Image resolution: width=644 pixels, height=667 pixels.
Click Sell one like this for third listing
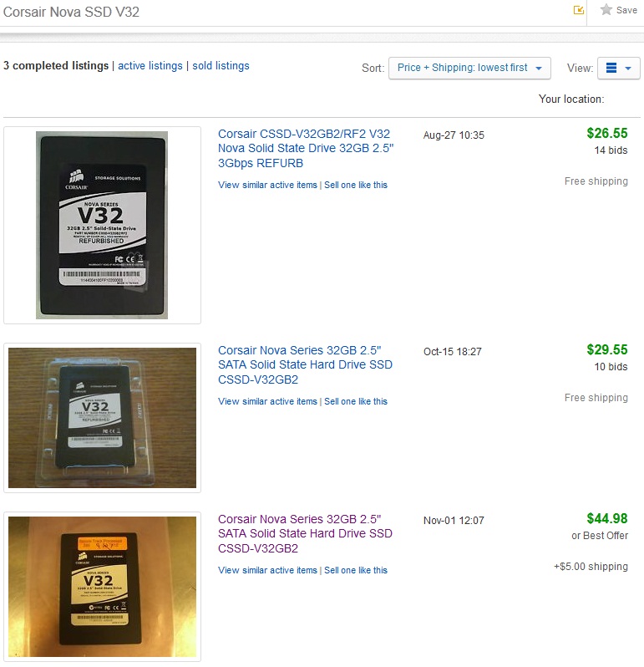[x=356, y=570]
